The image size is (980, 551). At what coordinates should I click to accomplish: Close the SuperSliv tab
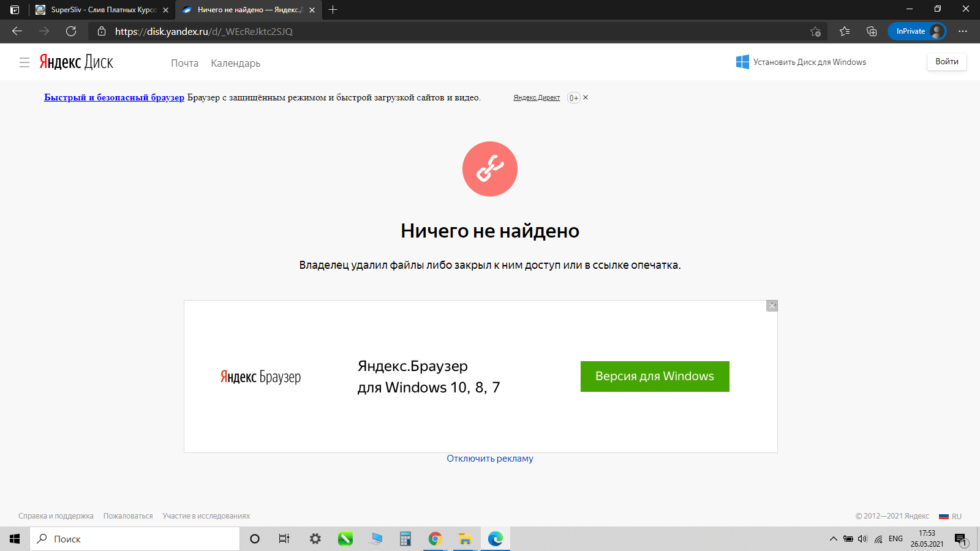[165, 10]
